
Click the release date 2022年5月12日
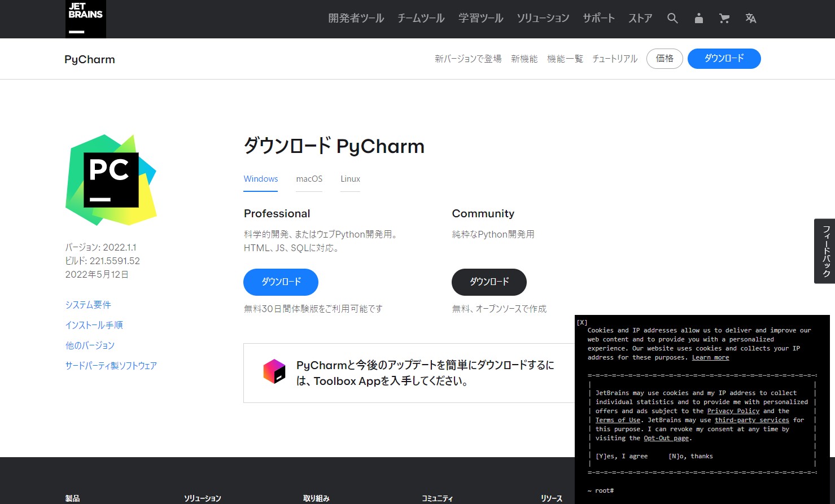[97, 274]
